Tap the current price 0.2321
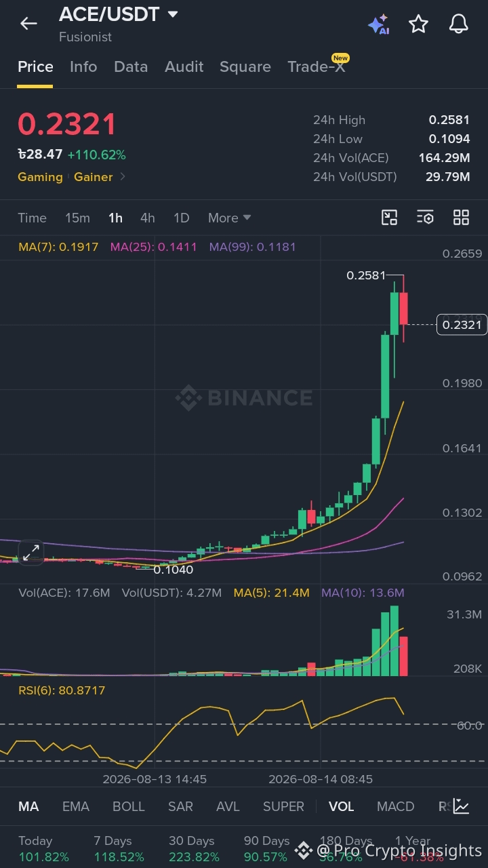Viewport: 488px width, 868px height. tap(67, 124)
